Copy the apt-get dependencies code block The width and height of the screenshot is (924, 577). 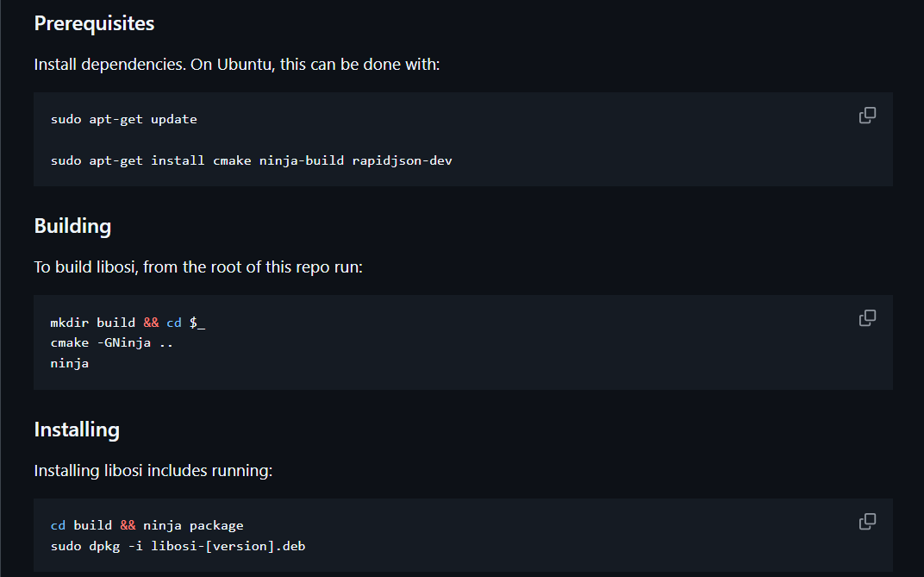coord(867,115)
